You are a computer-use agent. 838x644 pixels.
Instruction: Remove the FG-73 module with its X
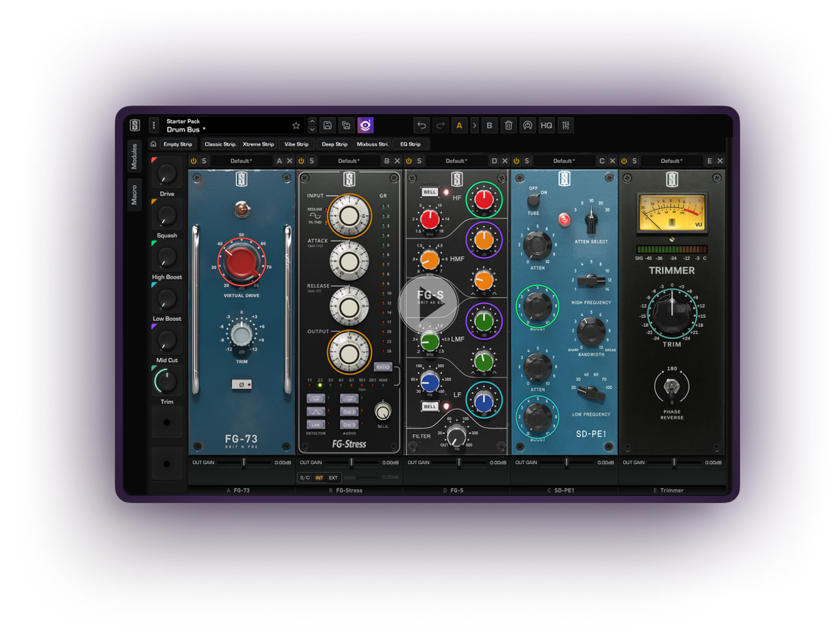[290, 161]
